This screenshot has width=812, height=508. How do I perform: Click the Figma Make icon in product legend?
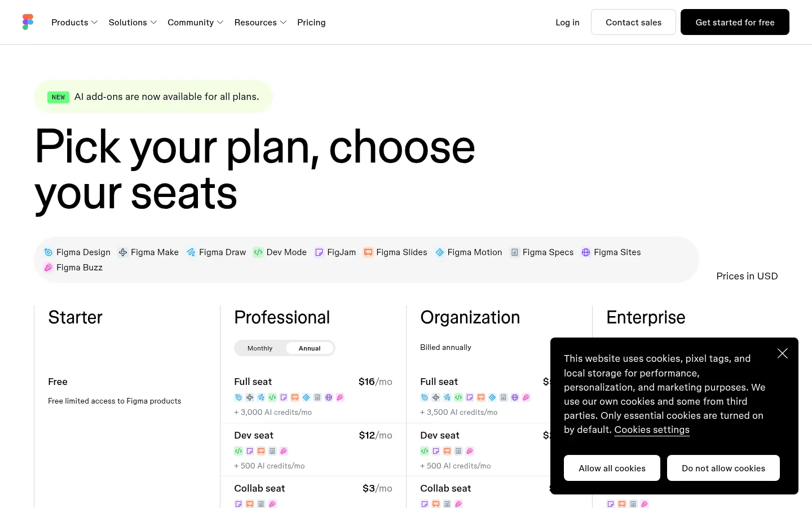[x=123, y=252]
